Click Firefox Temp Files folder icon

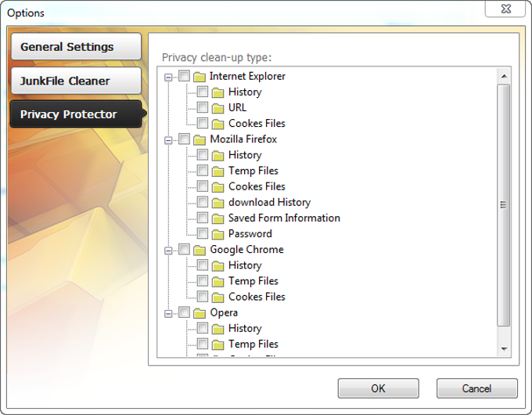click(x=217, y=171)
